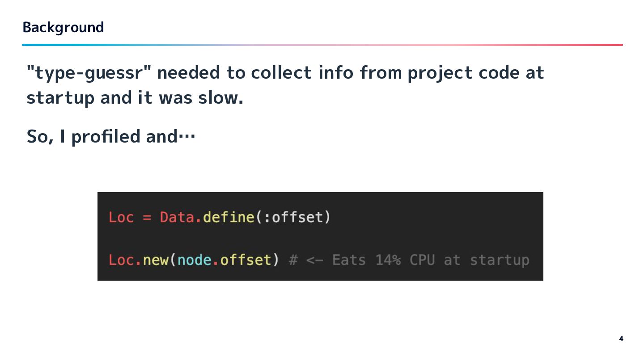Click the word "collect" in the first sentence
The width and height of the screenshot is (644, 362).
[281, 73]
